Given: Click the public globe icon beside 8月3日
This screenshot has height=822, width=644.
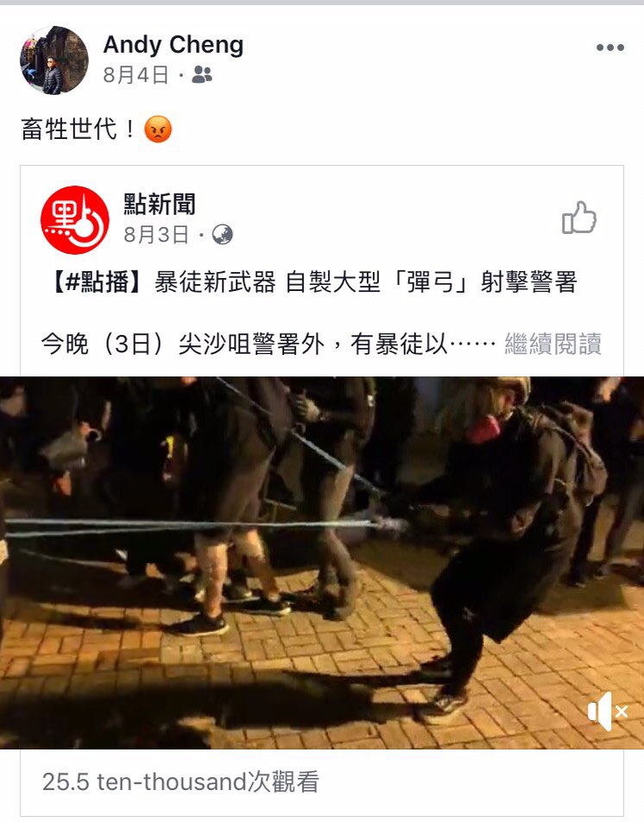Looking at the screenshot, I should [222, 235].
